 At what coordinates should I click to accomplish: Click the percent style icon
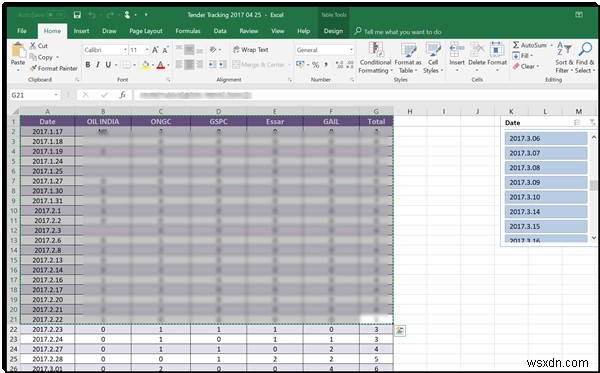315,65
